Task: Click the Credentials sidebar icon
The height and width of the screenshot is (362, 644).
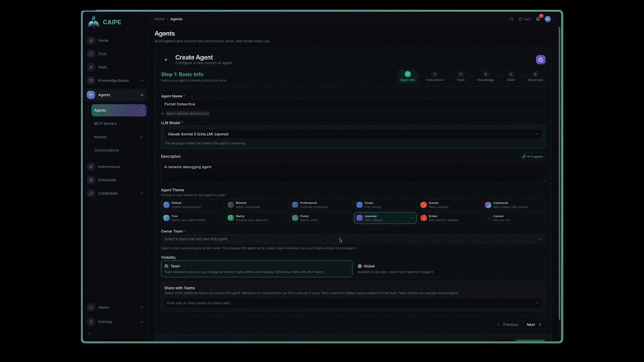Action: pyautogui.click(x=91, y=193)
